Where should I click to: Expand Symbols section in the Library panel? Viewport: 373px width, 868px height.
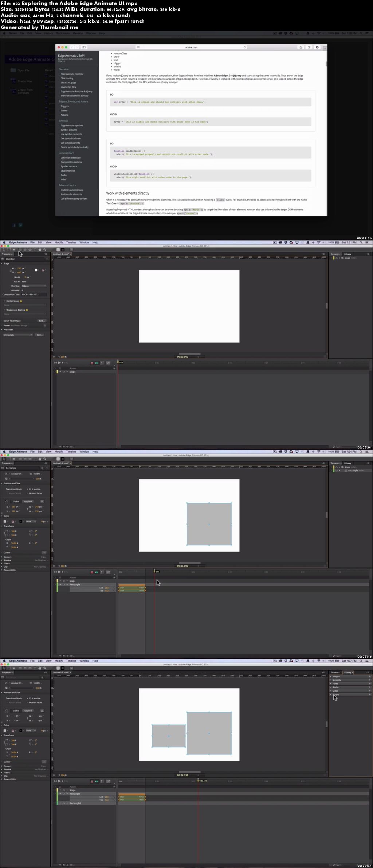click(x=331, y=680)
